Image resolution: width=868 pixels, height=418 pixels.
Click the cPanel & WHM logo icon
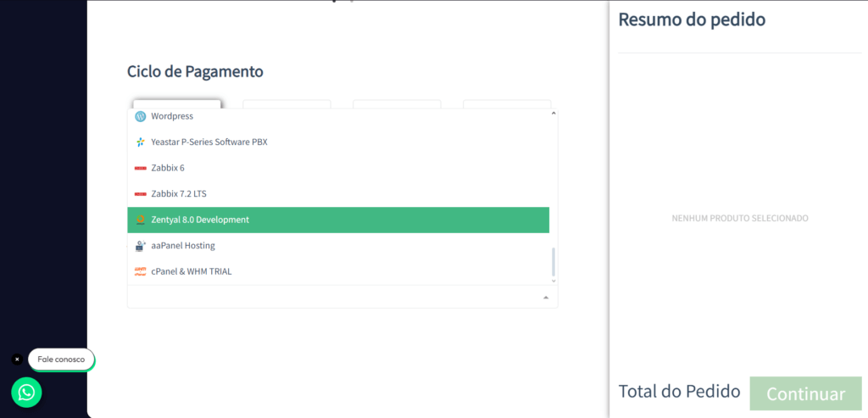(140, 271)
